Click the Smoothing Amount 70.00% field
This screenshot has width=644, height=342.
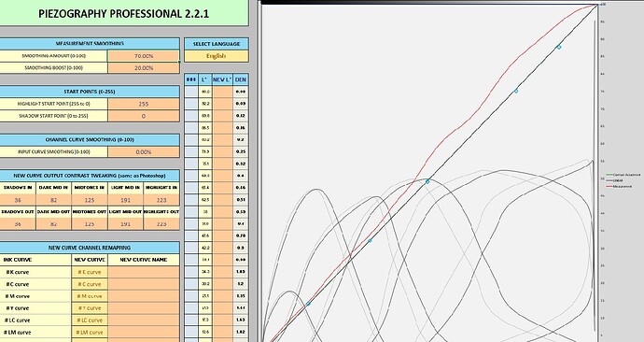[144, 56]
